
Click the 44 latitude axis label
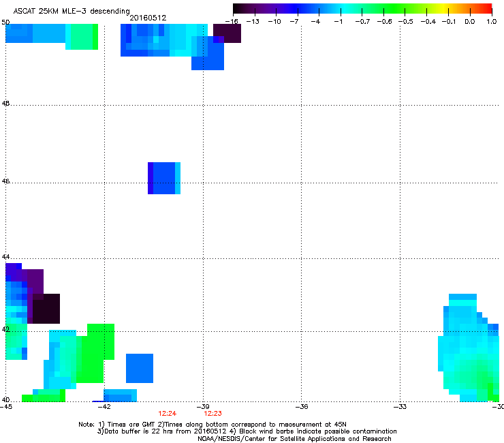[x=5, y=257]
